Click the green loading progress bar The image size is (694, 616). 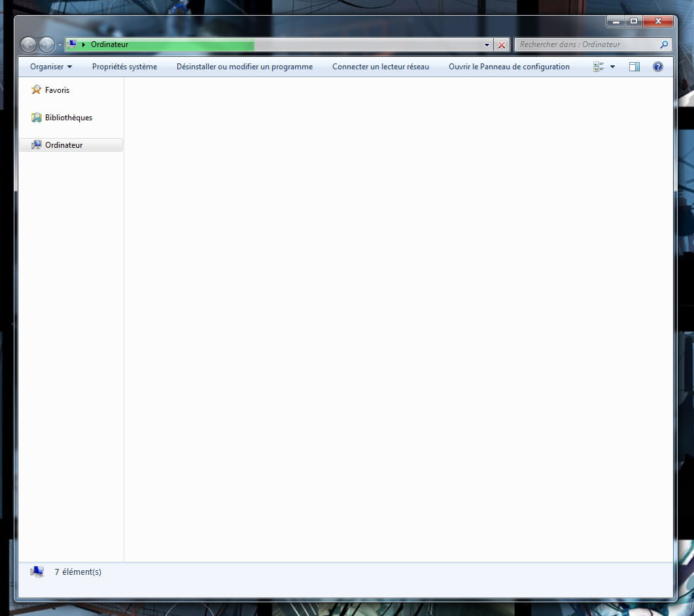click(x=160, y=44)
